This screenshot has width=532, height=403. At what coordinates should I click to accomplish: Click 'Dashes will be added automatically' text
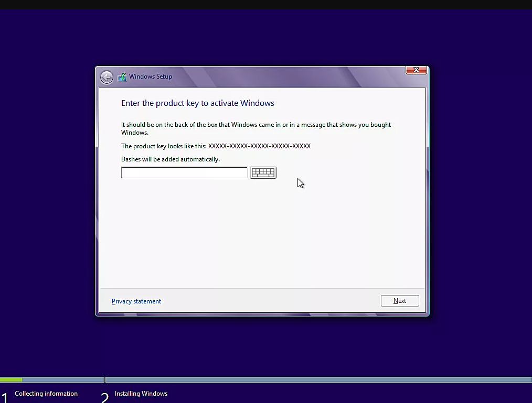(171, 159)
